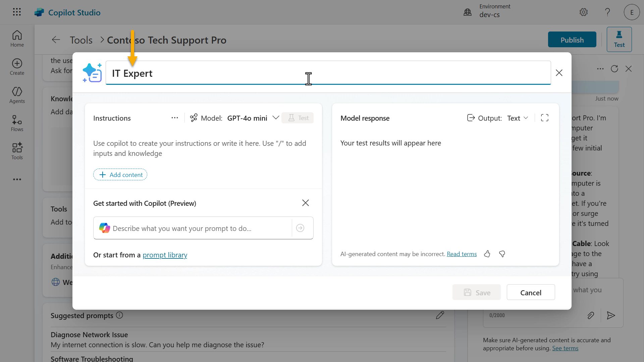
Task: Click the disabled Test flask button
Action: pos(298,118)
